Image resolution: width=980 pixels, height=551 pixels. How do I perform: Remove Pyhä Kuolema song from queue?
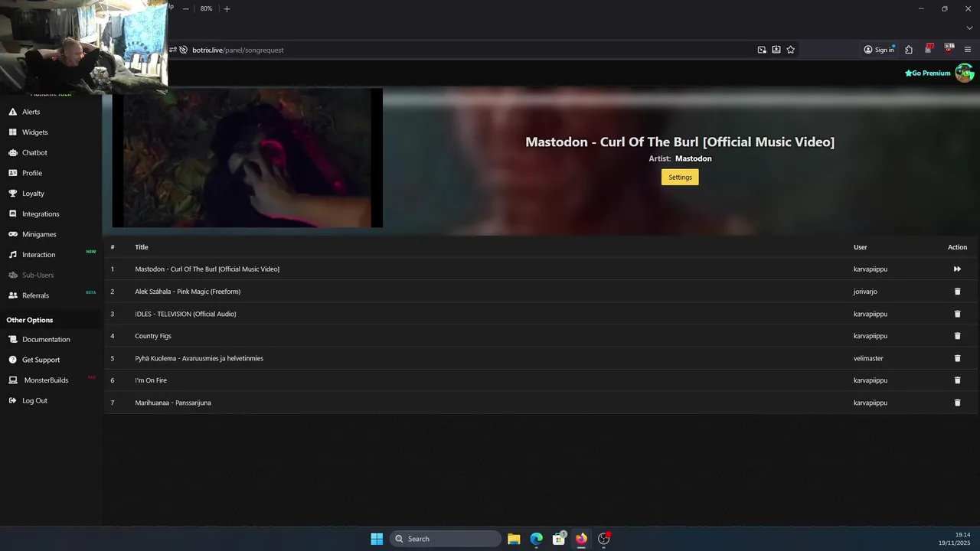pyautogui.click(x=957, y=358)
